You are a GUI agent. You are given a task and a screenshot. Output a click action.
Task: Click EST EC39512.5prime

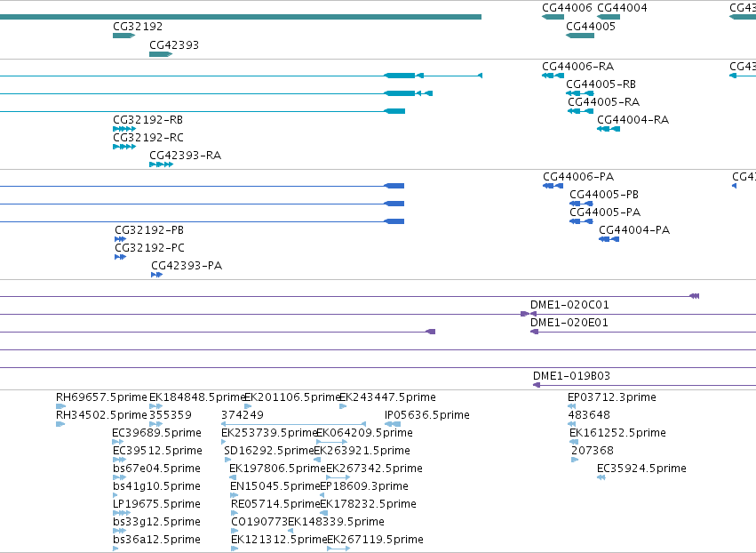tap(157, 451)
